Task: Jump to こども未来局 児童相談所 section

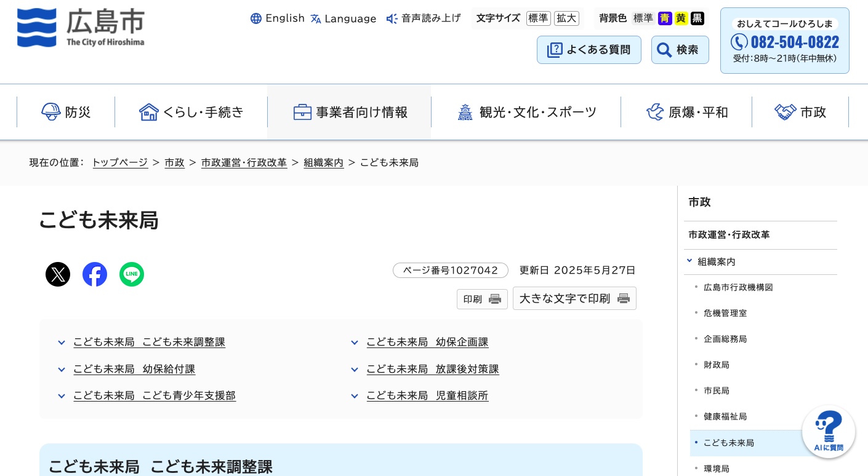Action: click(x=427, y=396)
